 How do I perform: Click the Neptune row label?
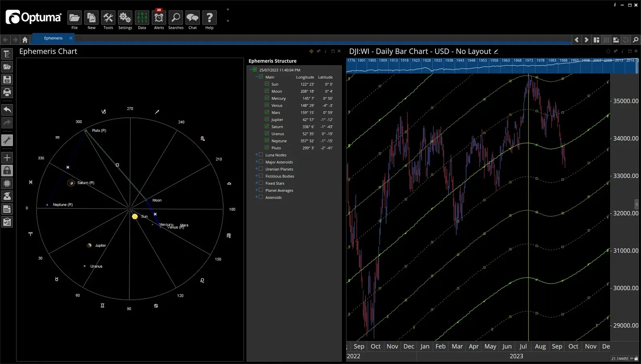point(279,141)
